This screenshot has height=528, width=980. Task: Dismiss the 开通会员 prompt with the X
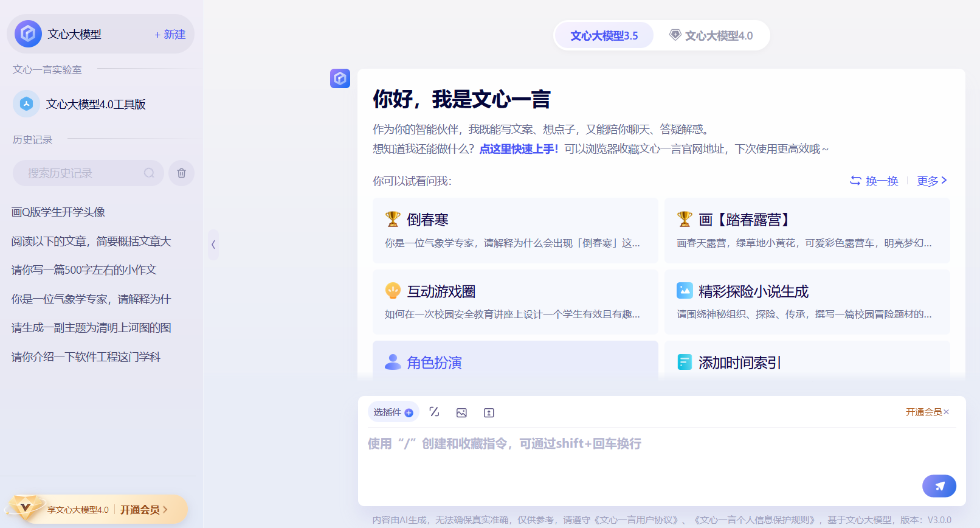point(946,412)
